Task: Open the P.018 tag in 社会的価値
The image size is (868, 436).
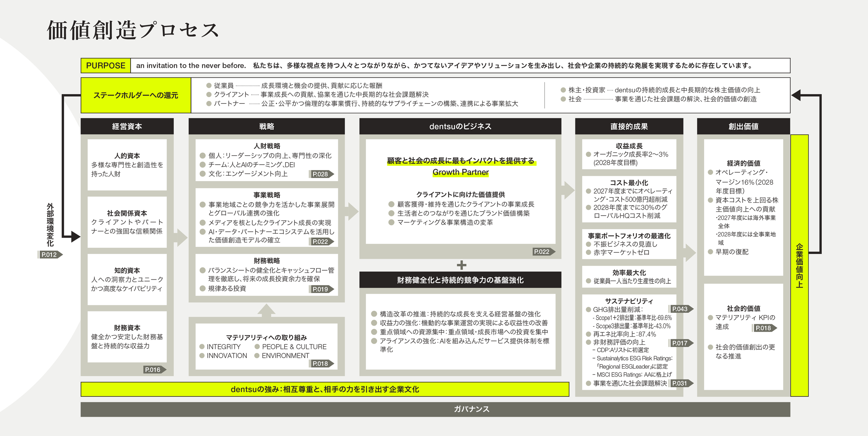Action: point(764,328)
